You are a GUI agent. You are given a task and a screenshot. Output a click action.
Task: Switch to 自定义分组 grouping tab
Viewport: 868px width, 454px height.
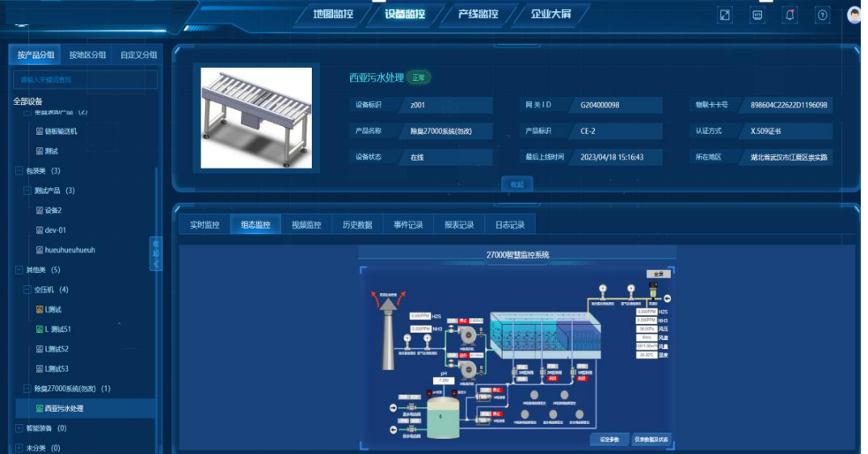click(x=138, y=55)
